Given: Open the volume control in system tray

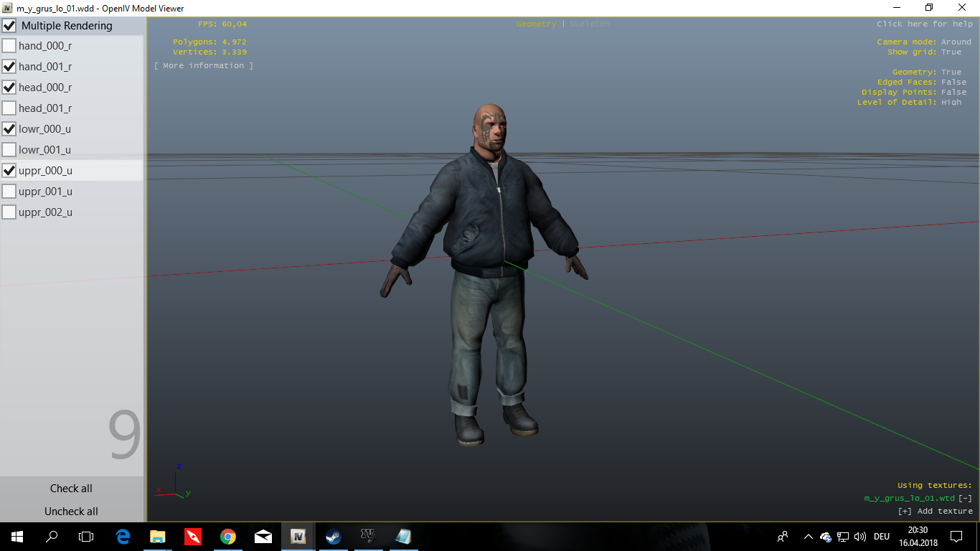Looking at the screenshot, I should (860, 537).
